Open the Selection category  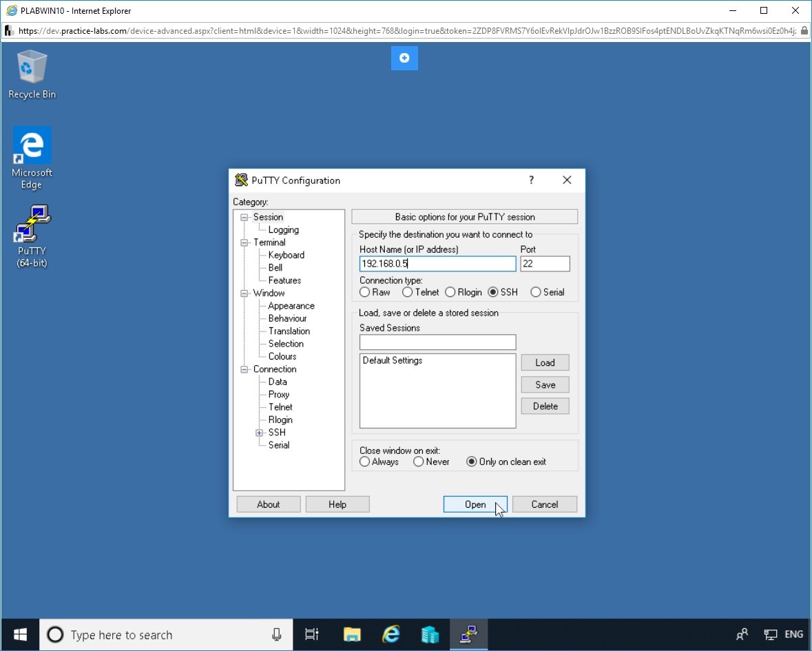286,343
